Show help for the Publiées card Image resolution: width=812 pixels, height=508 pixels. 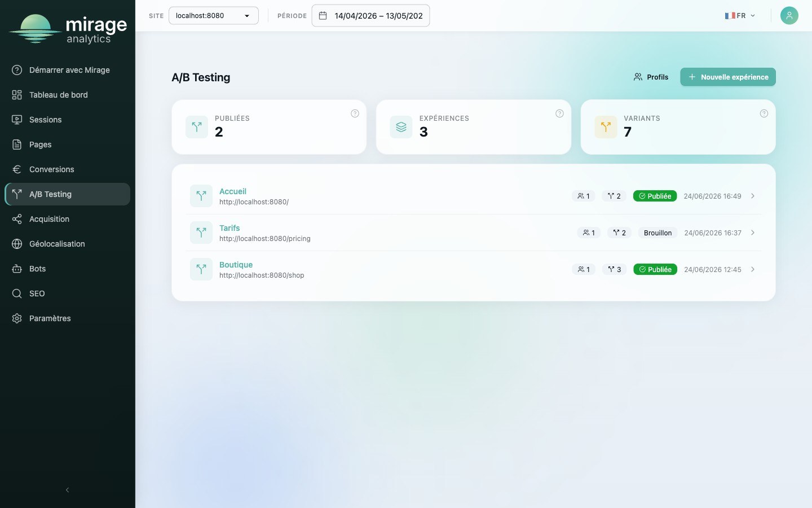(355, 113)
